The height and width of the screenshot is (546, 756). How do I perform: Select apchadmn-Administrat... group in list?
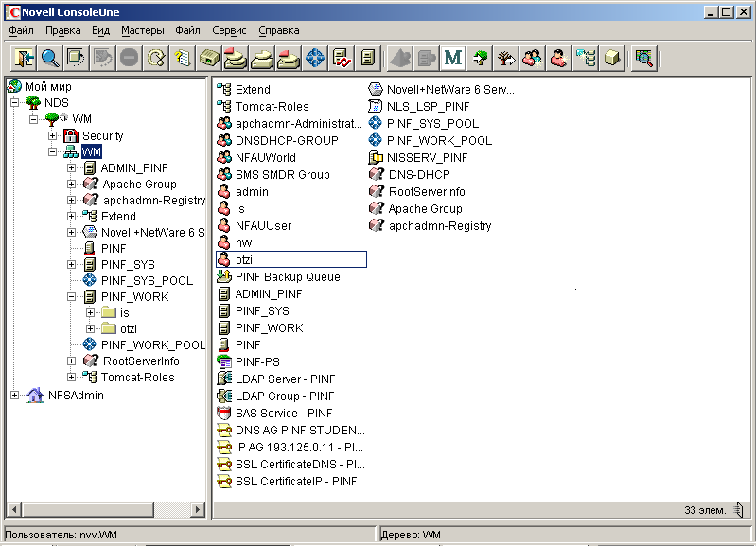298,123
